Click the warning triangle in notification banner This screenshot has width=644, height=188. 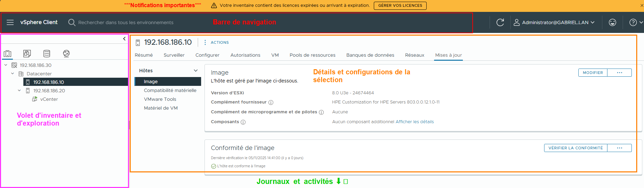click(x=214, y=5)
